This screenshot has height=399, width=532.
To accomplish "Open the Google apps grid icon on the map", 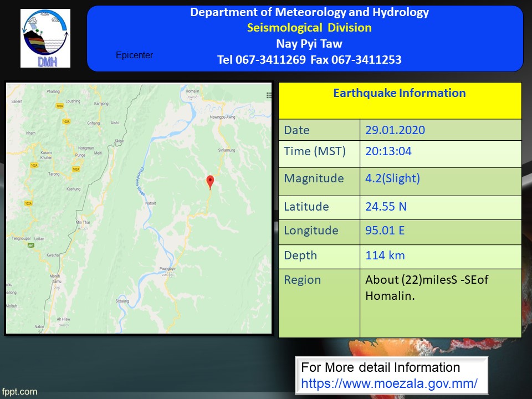I will [269, 95].
